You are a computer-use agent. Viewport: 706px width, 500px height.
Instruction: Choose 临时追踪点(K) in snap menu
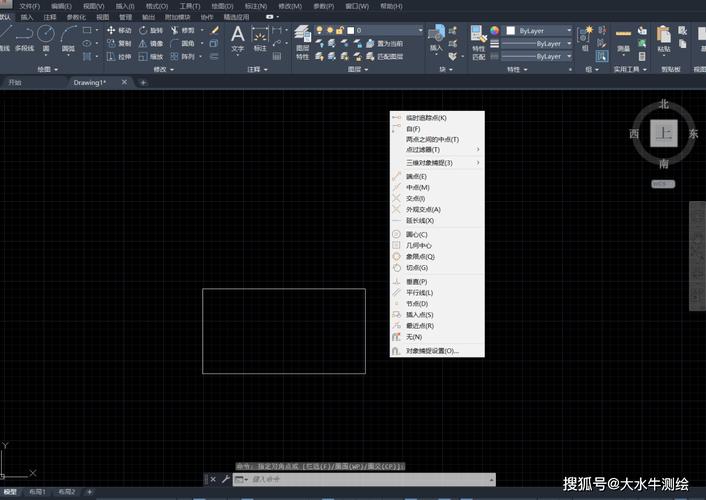tap(437, 118)
